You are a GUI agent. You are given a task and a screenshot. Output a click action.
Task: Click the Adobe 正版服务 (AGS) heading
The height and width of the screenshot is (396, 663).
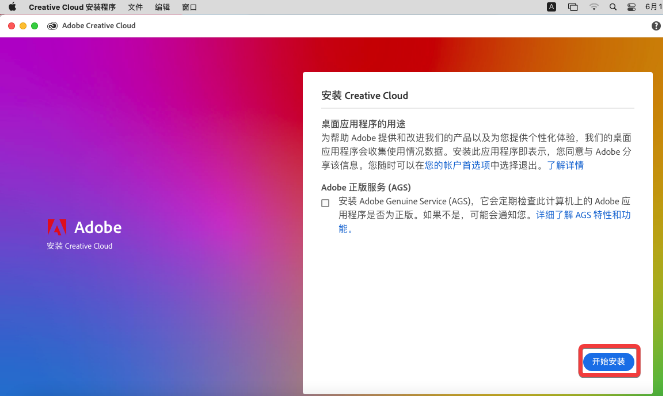(x=366, y=187)
